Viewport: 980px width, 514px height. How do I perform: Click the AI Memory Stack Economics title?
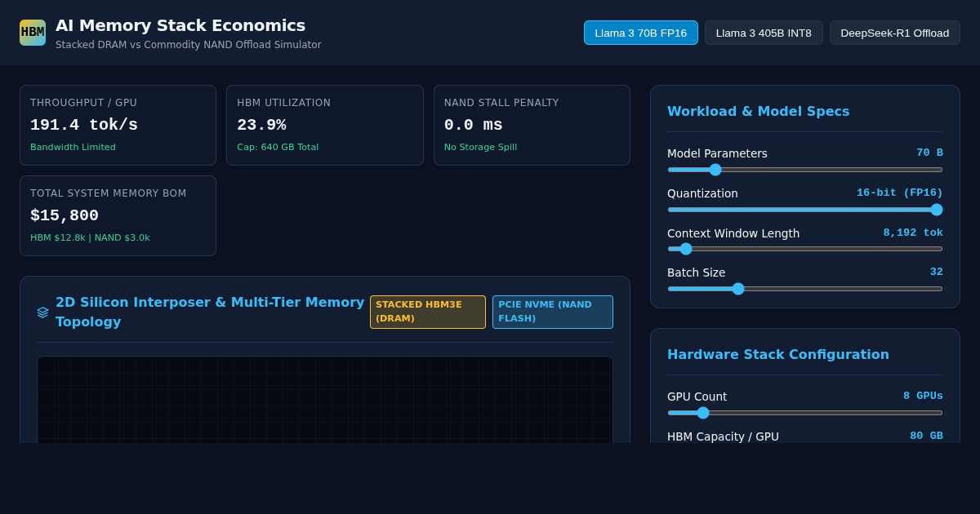coord(180,25)
